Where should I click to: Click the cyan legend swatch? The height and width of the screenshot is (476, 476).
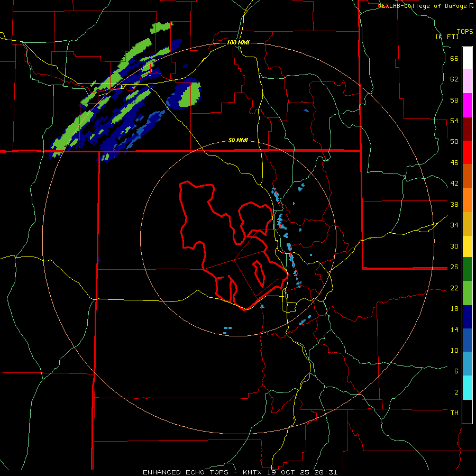pos(467,388)
